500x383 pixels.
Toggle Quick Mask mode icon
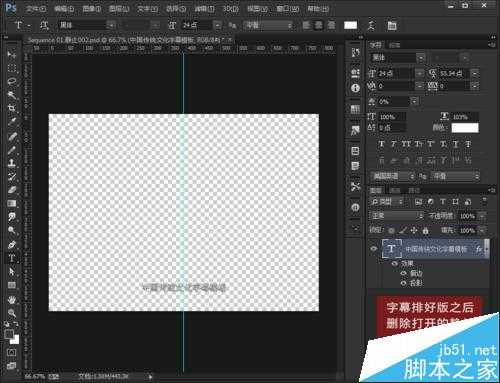click(x=12, y=352)
